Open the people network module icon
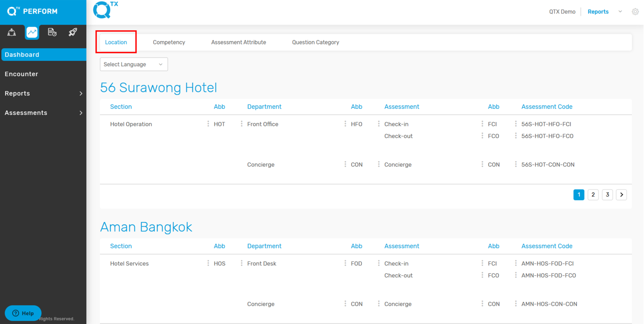644x324 pixels. (x=12, y=32)
